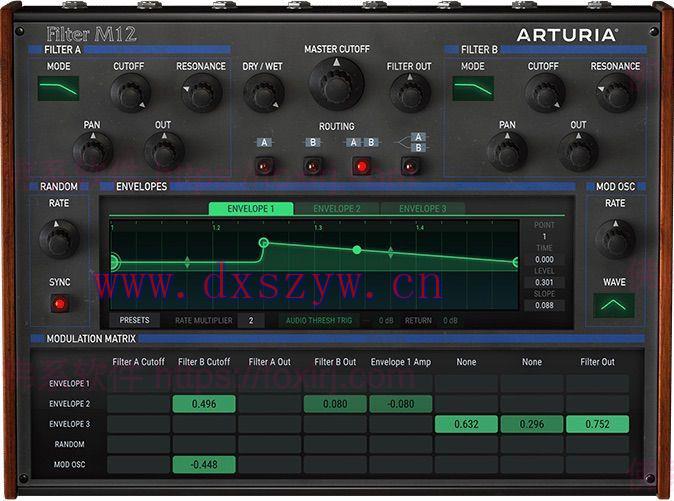Open the first None destination header
Image resolution: width=674 pixels, height=501 pixels.
[x=466, y=362]
